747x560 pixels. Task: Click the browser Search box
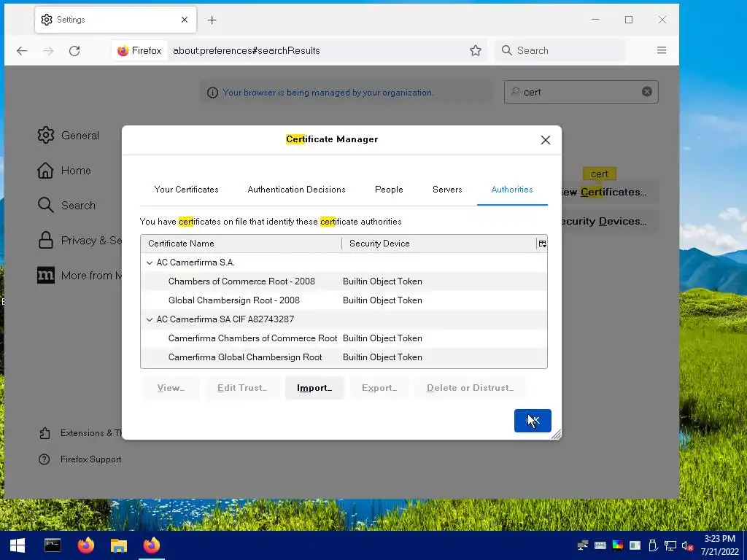click(560, 50)
